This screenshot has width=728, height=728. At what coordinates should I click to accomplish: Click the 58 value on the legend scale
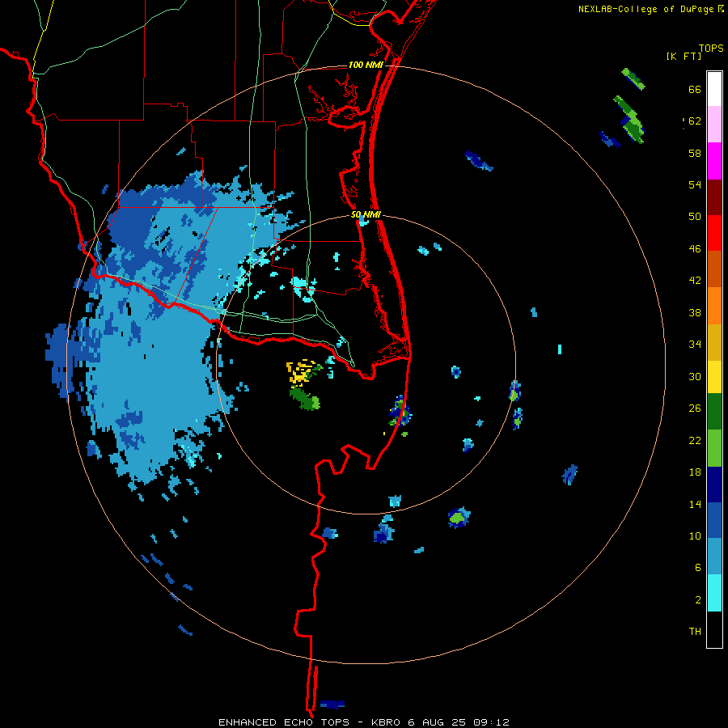(695, 153)
